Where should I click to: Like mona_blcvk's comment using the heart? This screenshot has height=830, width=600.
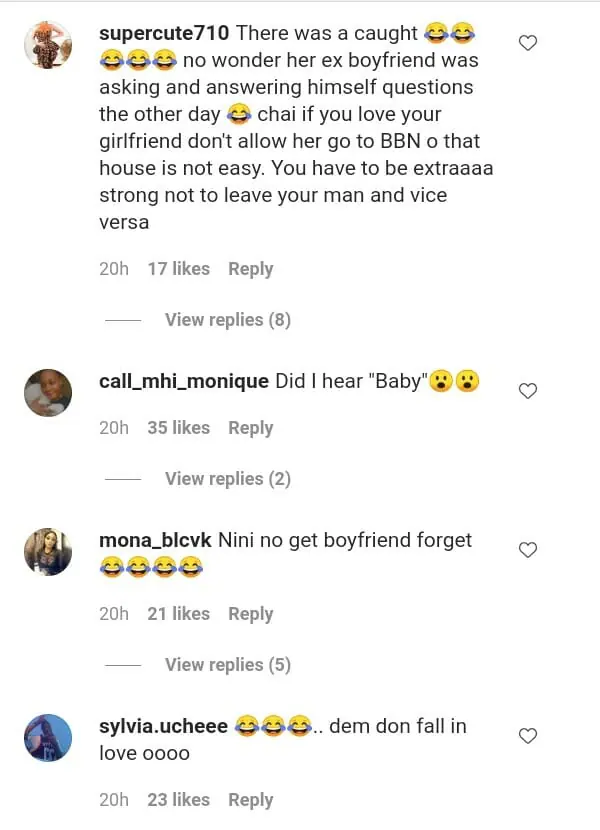pyautogui.click(x=528, y=549)
